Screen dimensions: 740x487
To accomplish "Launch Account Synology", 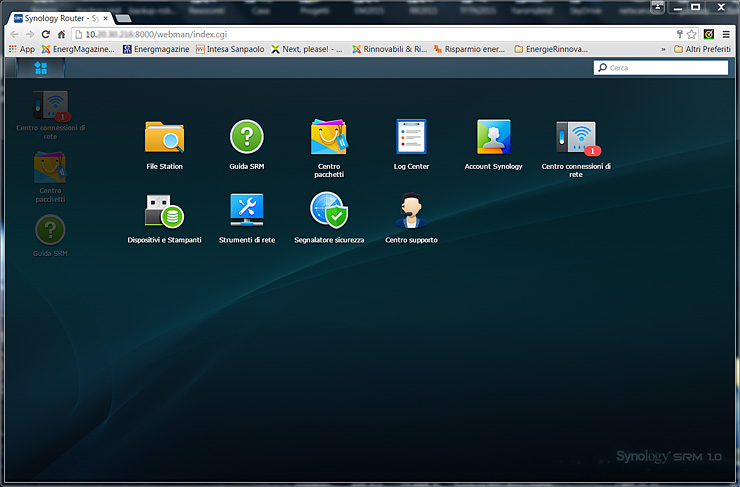I will pyautogui.click(x=493, y=138).
